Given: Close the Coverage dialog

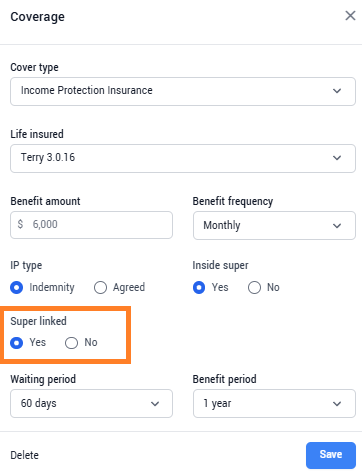Looking at the screenshot, I should click(350, 15).
